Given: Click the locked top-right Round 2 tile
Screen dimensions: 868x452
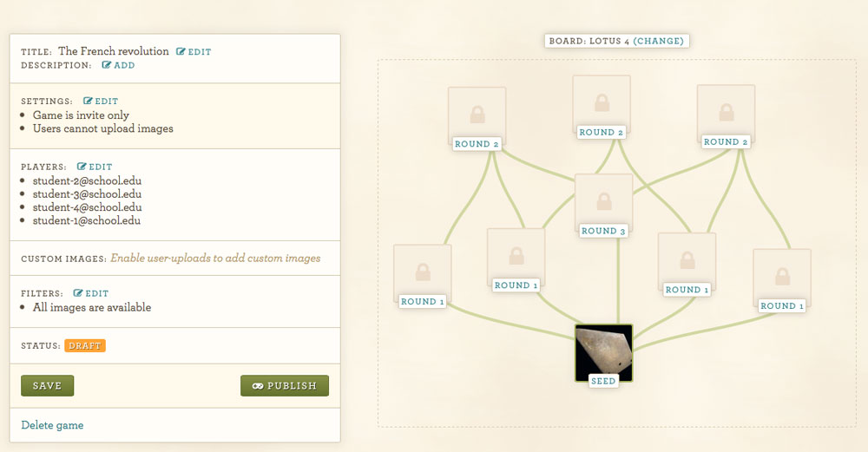Looking at the screenshot, I should (x=726, y=114).
